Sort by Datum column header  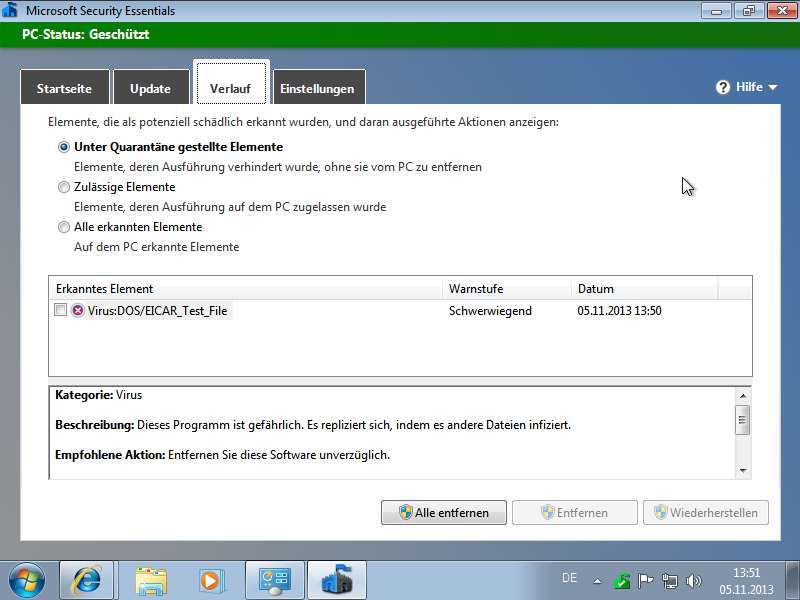[644, 288]
